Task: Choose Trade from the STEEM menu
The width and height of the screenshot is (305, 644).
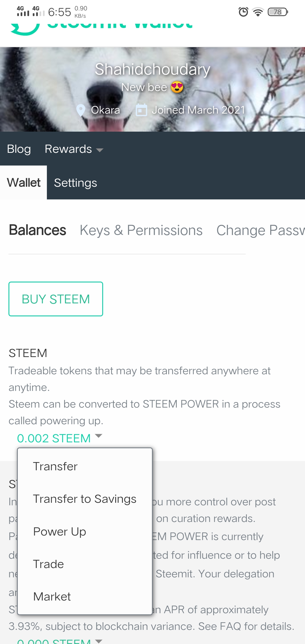Action: click(x=49, y=564)
